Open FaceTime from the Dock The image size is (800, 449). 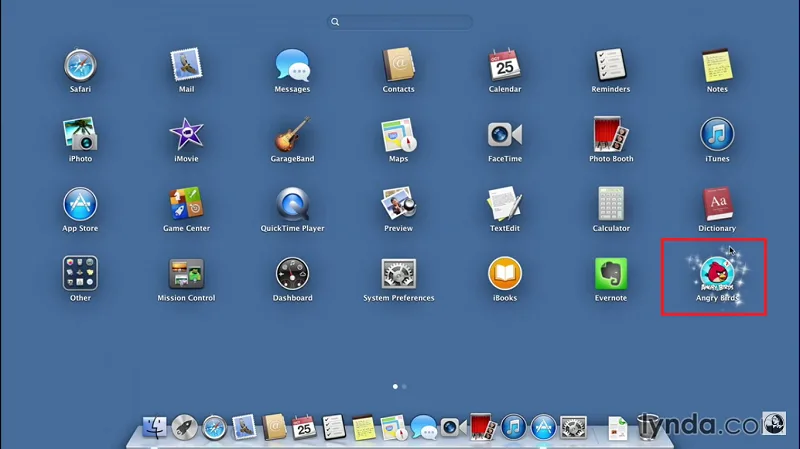click(x=453, y=428)
